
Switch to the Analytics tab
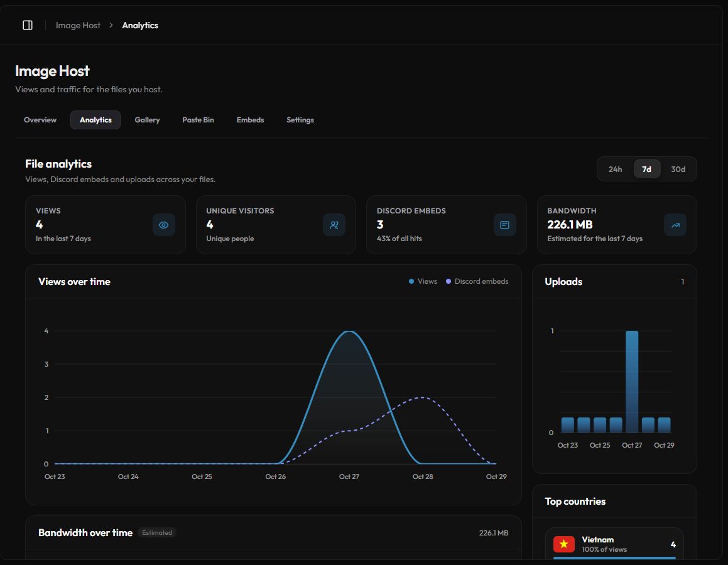95,120
